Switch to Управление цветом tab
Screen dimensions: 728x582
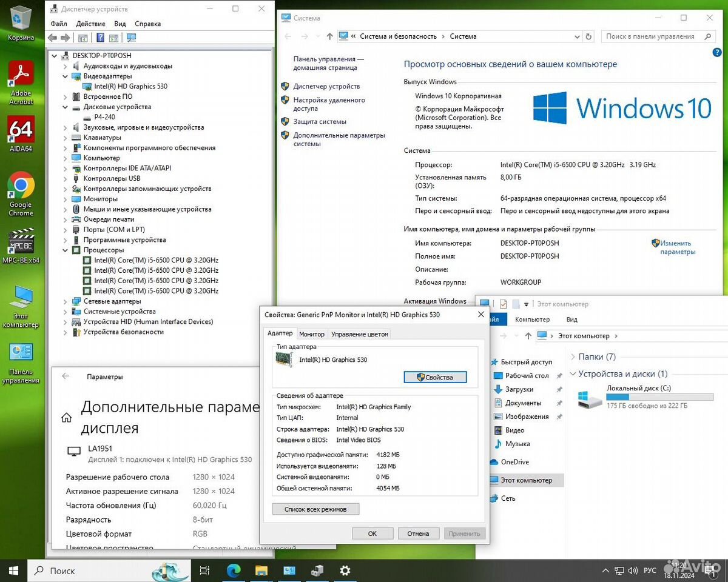[360, 334]
